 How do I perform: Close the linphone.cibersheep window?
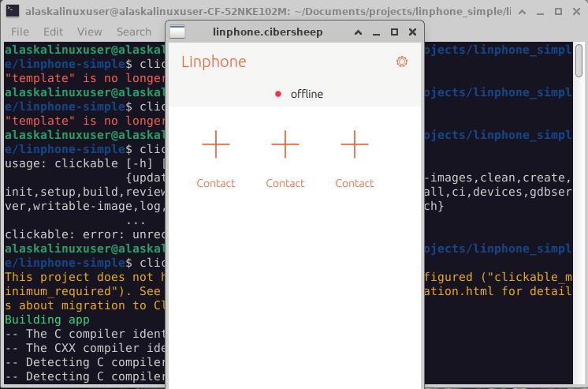click(412, 32)
